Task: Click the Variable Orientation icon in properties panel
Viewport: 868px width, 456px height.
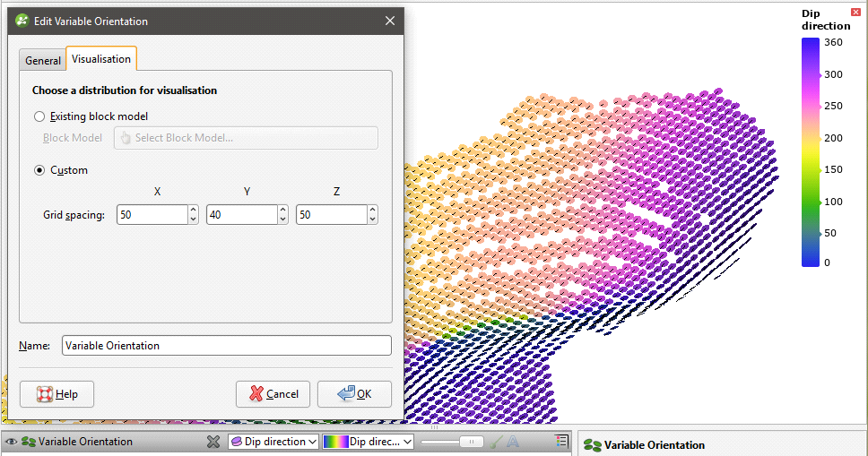Action: [x=592, y=445]
